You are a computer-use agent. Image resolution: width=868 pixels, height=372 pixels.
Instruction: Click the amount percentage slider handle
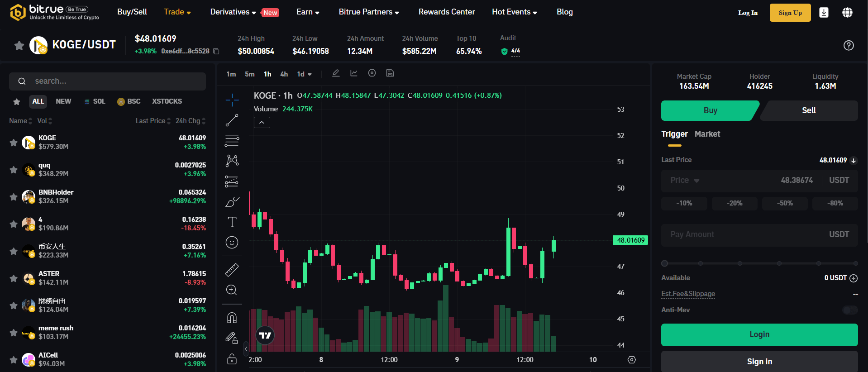click(664, 263)
